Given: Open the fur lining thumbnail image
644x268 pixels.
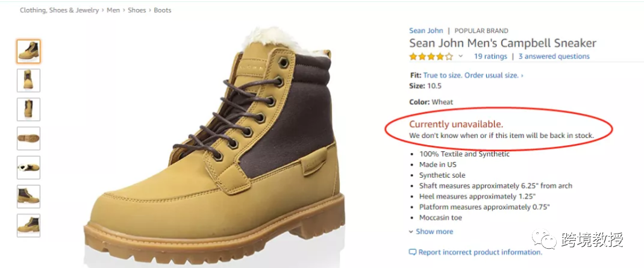Looking at the screenshot, I should tap(28, 167).
